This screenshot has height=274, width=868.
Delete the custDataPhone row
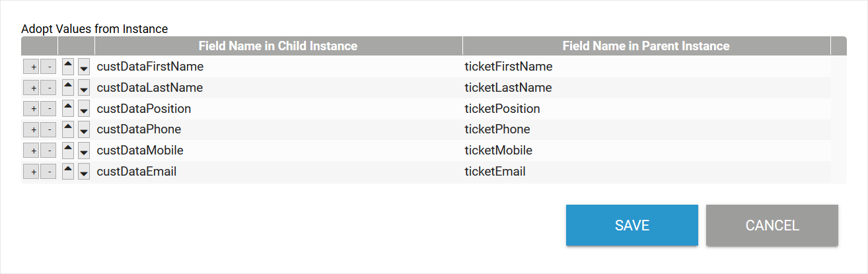click(x=48, y=130)
